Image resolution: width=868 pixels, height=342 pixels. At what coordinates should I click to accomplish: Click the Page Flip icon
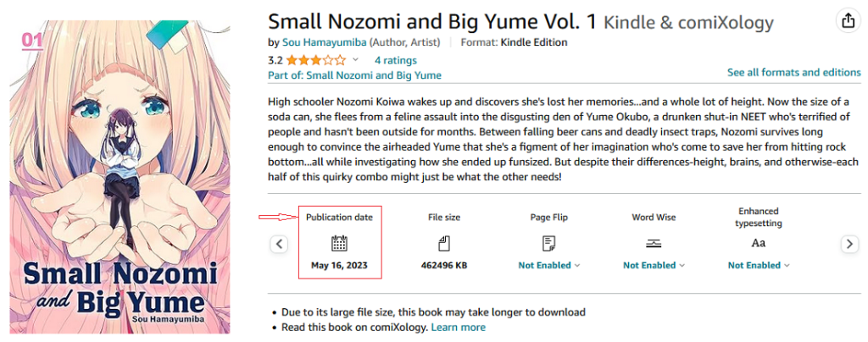(548, 244)
